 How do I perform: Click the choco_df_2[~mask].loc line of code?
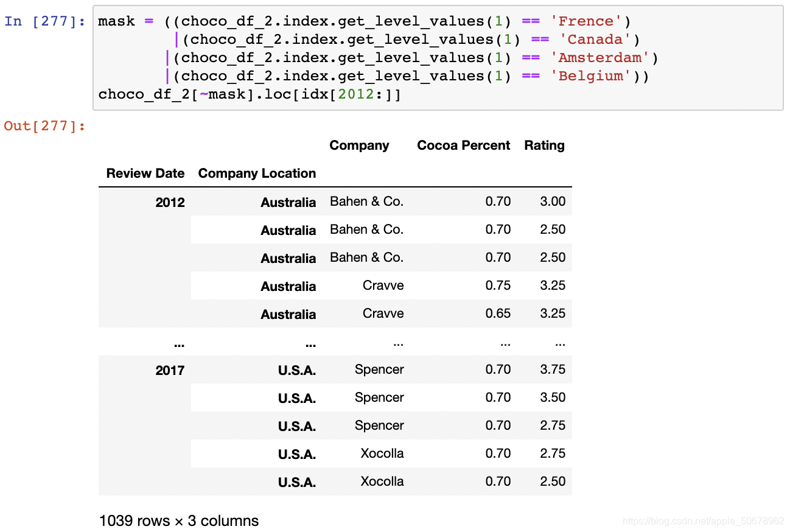pos(250,94)
